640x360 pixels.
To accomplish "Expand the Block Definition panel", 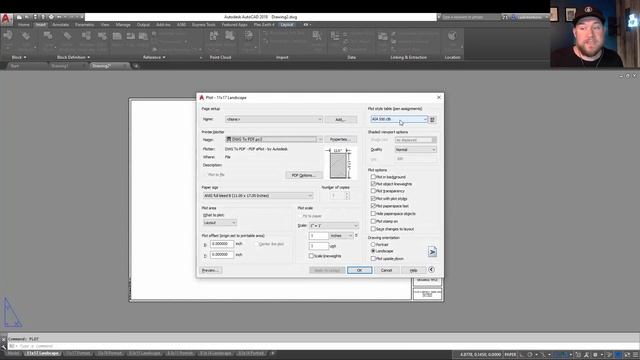I will tap(73, 57).
